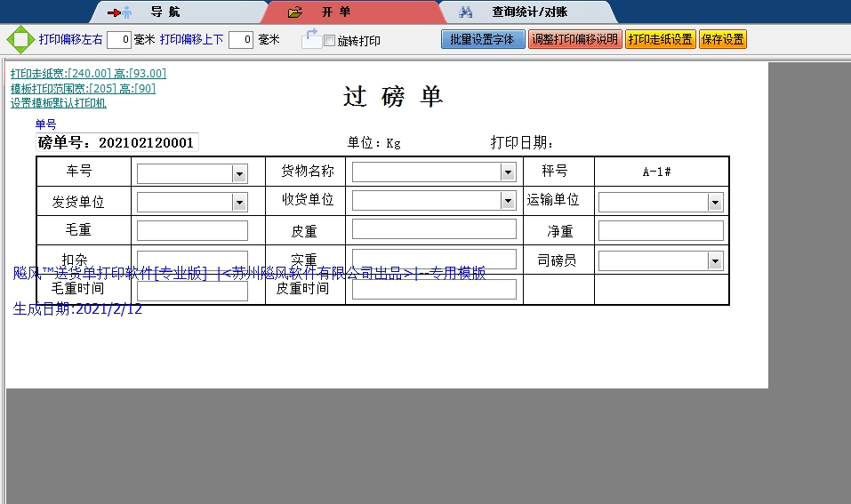Enable the 旋转打印 checkbox
The height and width of the screenshot is (504, 851).
pyautogui.click(x=329, y=41)
